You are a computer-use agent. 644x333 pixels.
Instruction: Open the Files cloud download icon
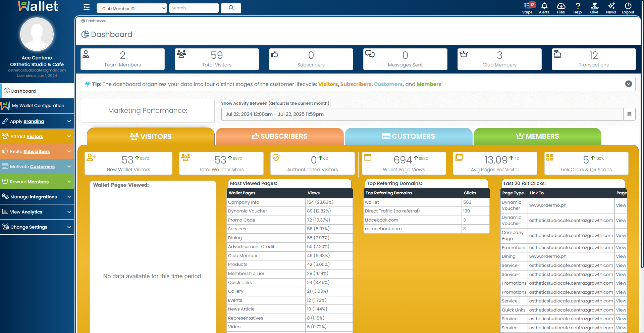tap(561, 8)
